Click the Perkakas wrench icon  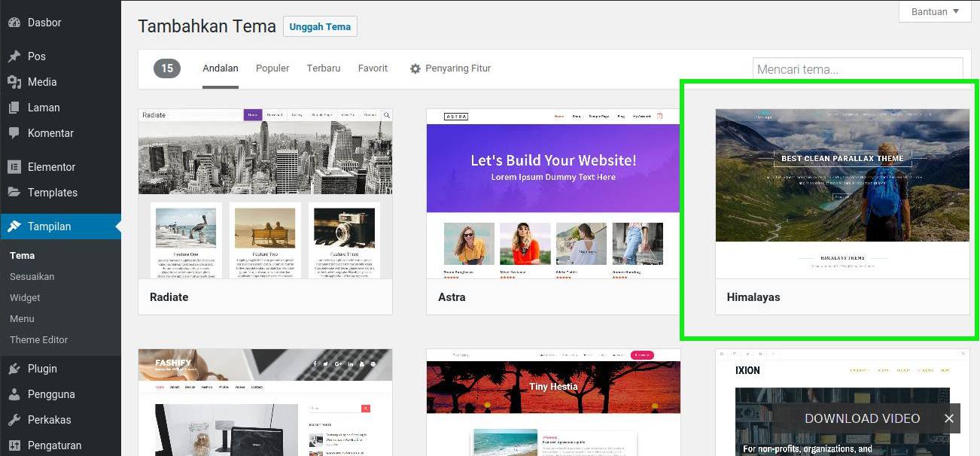click(14, 420)
